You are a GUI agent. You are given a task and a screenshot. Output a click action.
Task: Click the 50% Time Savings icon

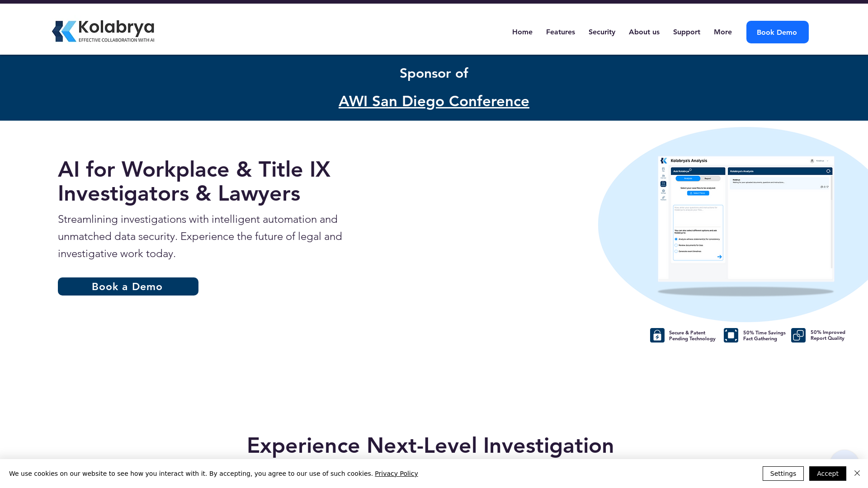(x=731, y=335)
